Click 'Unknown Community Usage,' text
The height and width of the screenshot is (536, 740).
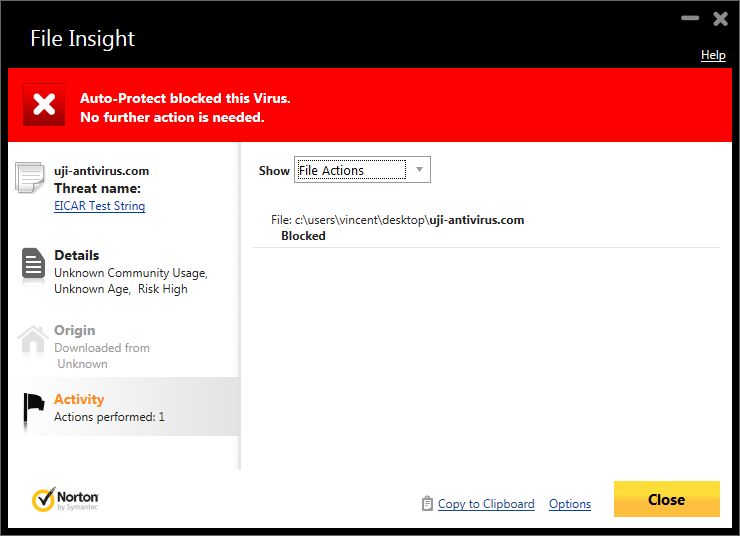[x=131, y=273]
